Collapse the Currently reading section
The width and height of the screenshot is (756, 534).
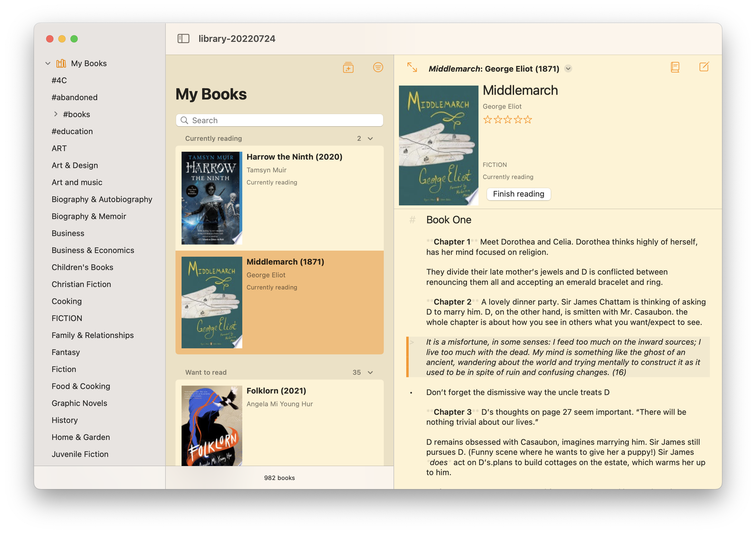(x=370, y=139)
